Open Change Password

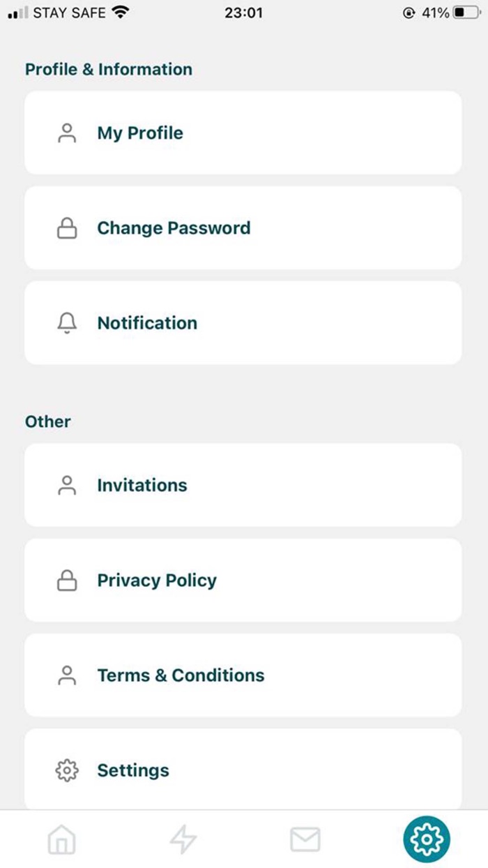click(x=174, y=227)
